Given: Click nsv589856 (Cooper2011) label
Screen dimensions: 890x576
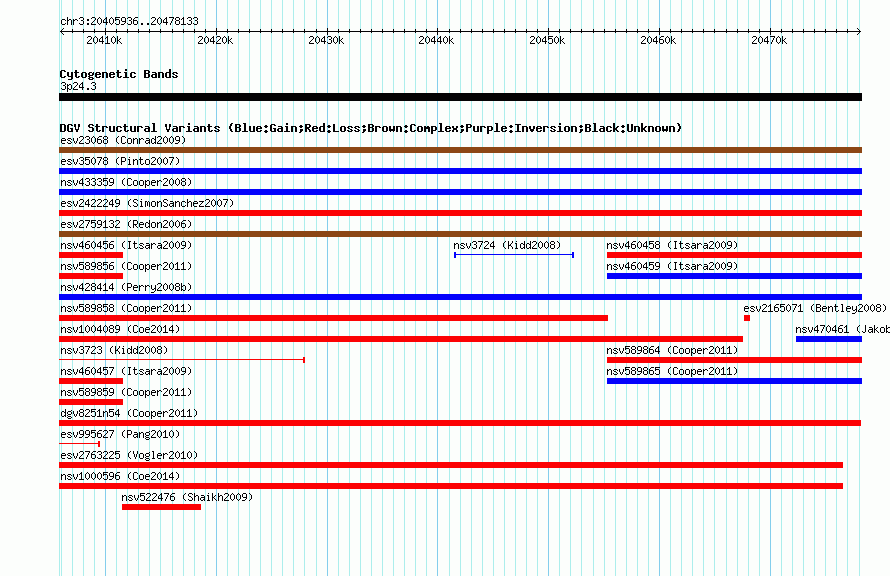Looking at the screenshot, I should pos(126,266).
